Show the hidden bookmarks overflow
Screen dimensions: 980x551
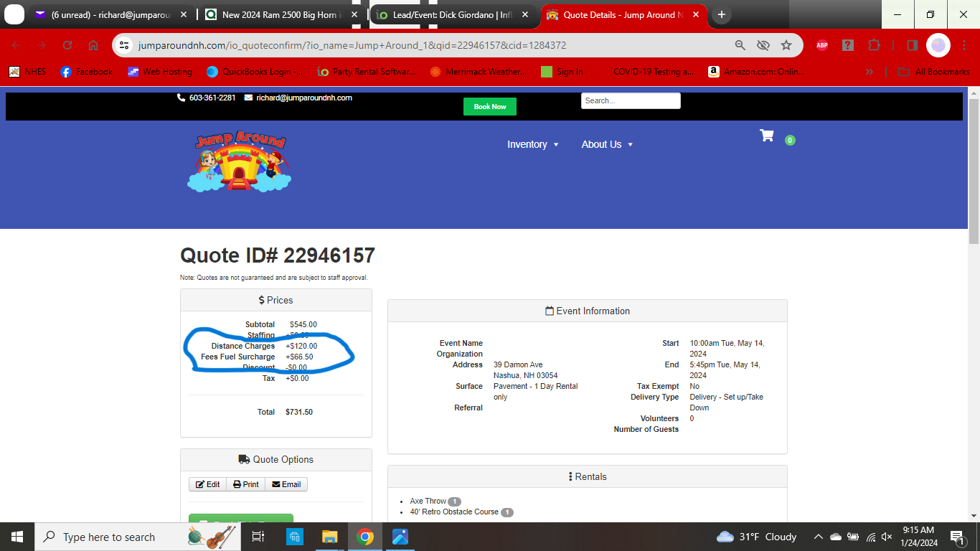[870, 72]
